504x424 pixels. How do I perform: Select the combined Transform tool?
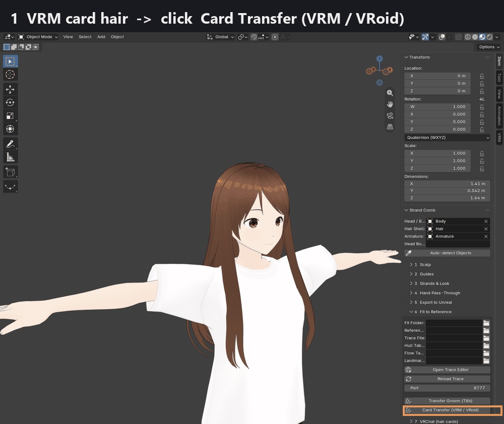[x=10, y=129]
